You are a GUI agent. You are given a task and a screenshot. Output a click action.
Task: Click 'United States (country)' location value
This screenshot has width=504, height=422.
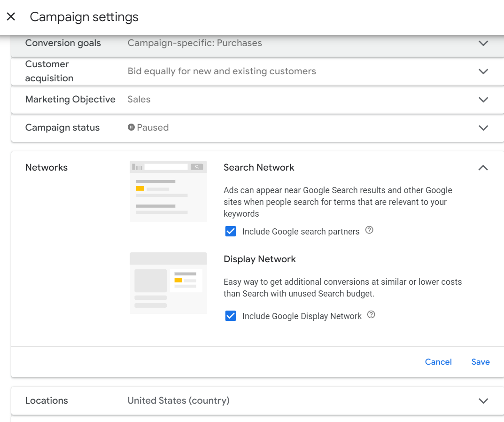pyautogui.click(x=178, y=400)
